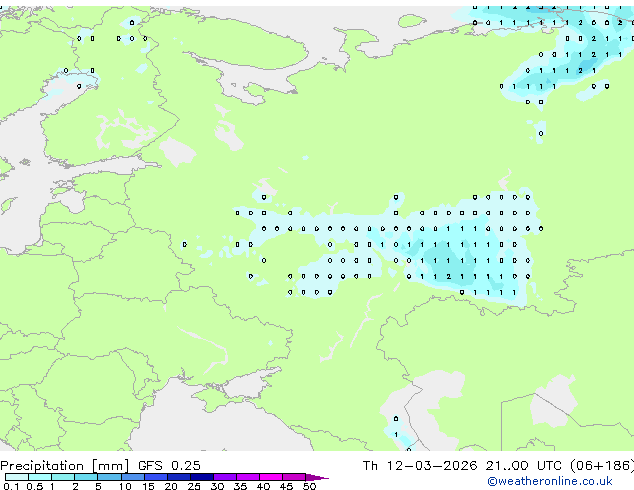Click the '20' legend scale label
634x490 pixels.
point(171,486)
